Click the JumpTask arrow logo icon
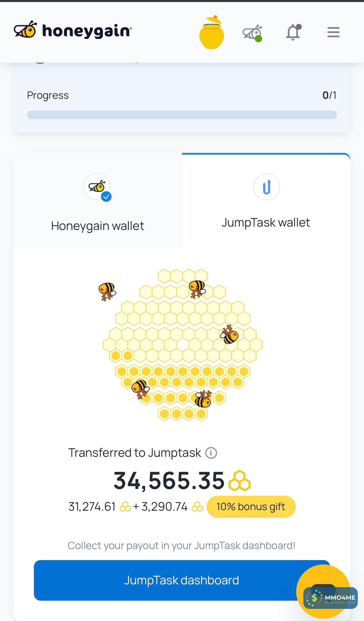The image size is (364, 621). pyautogui.click(x=266, y=187)
